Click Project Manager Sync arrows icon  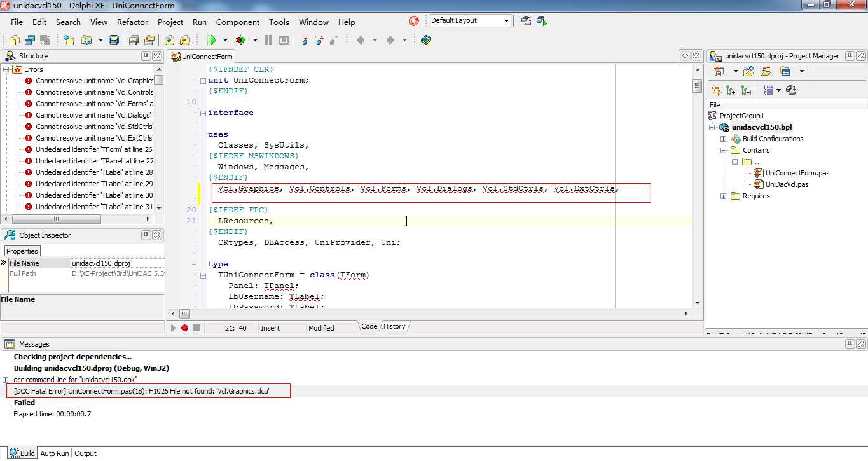(717, 90)
